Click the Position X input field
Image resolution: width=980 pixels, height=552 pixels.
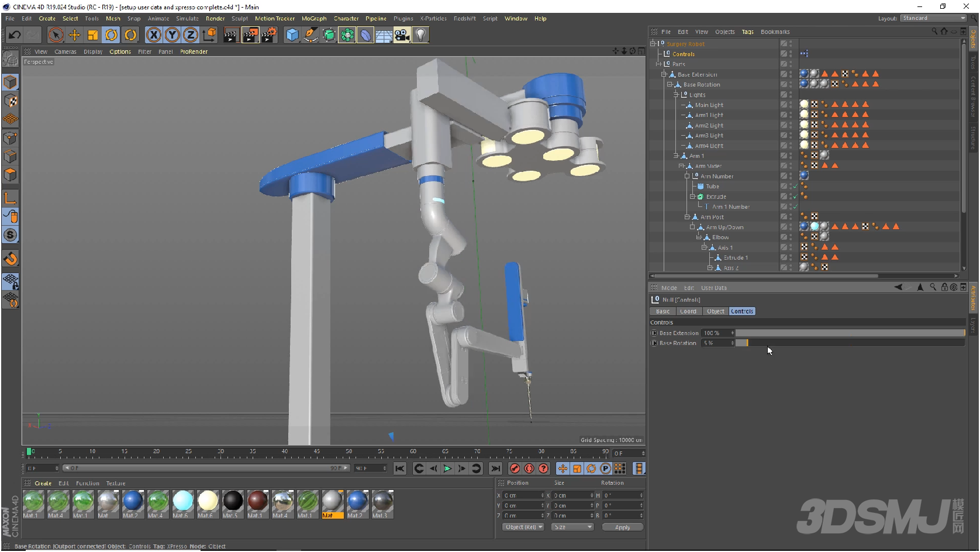(x=524, y=496)
